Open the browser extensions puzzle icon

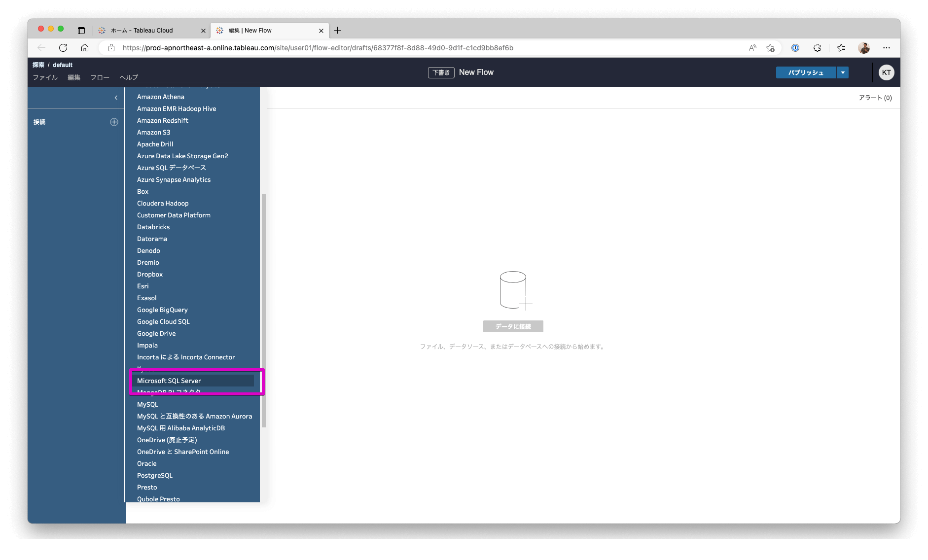[x=817, y=48]
